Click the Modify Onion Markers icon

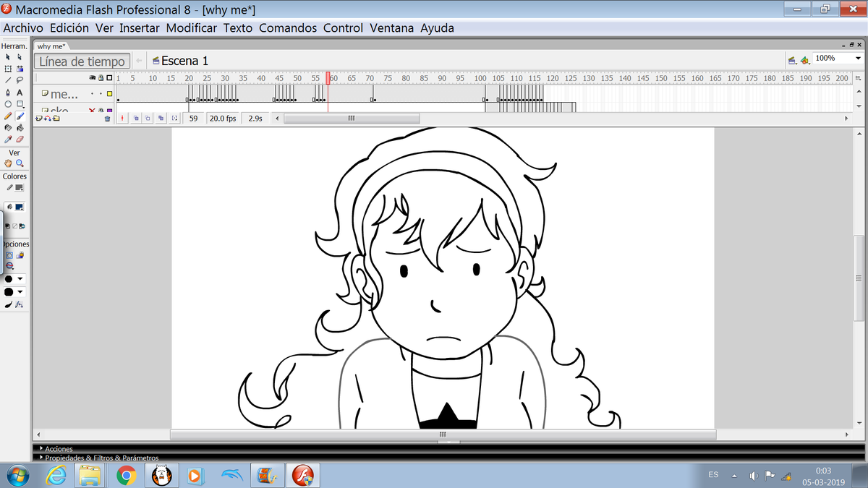tap(174, 118)
